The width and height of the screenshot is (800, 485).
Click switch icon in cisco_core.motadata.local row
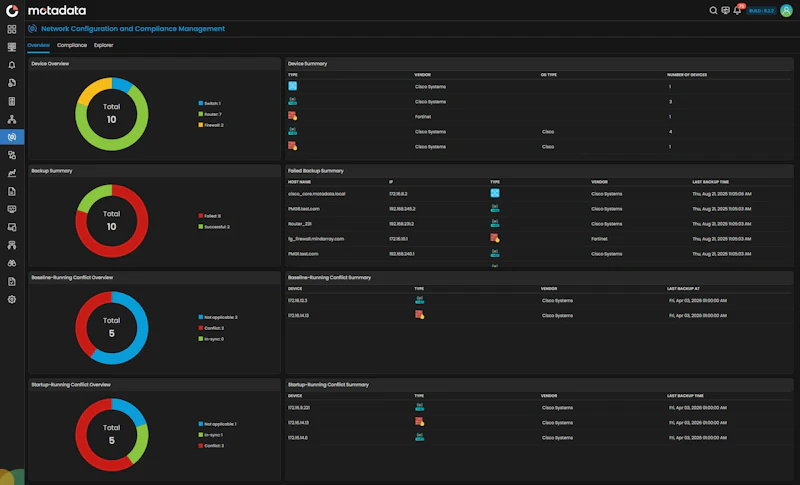coord(494,193)
